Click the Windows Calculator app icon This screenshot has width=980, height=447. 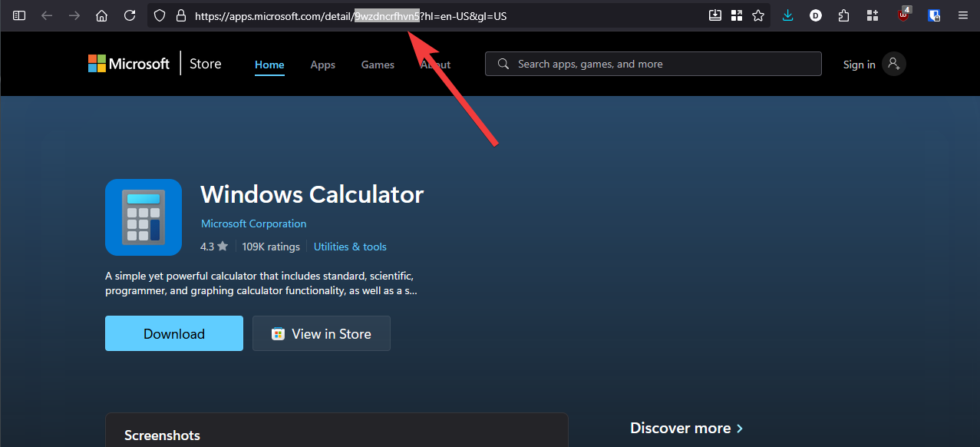144,217
